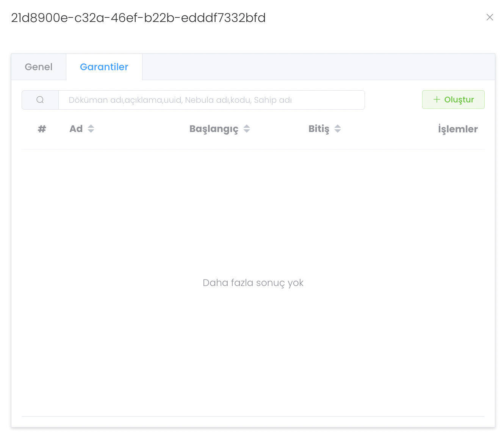
Task: Click ascending arrow next to Başlangıç
Action: pyautogui.click(x=247, y=126)
